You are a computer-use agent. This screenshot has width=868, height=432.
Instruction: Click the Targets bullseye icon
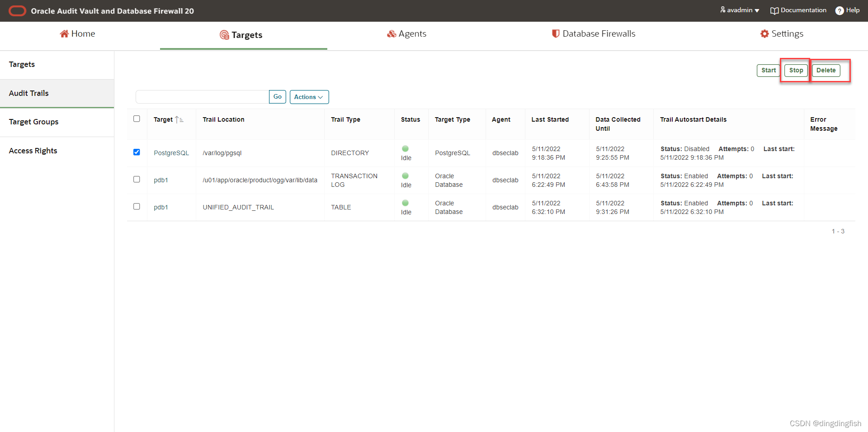pos(224,35)
